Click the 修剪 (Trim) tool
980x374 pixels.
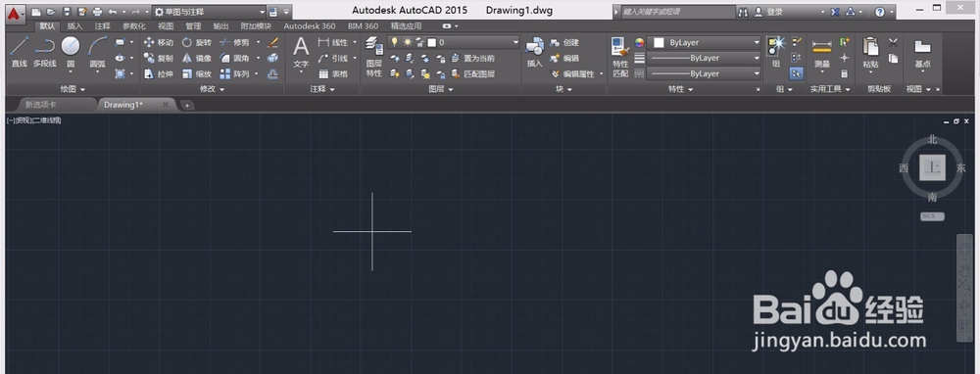tap(235, 42)
